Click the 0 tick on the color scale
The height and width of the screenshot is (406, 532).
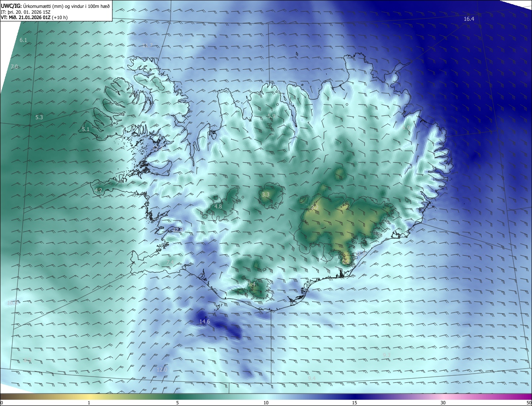click(2, 403)
